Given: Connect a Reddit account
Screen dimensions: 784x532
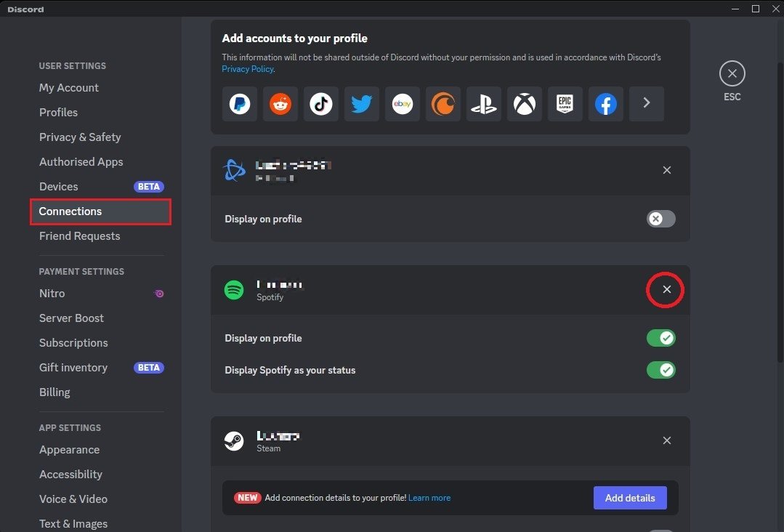Looking at the screenshot, I should 280,104.
